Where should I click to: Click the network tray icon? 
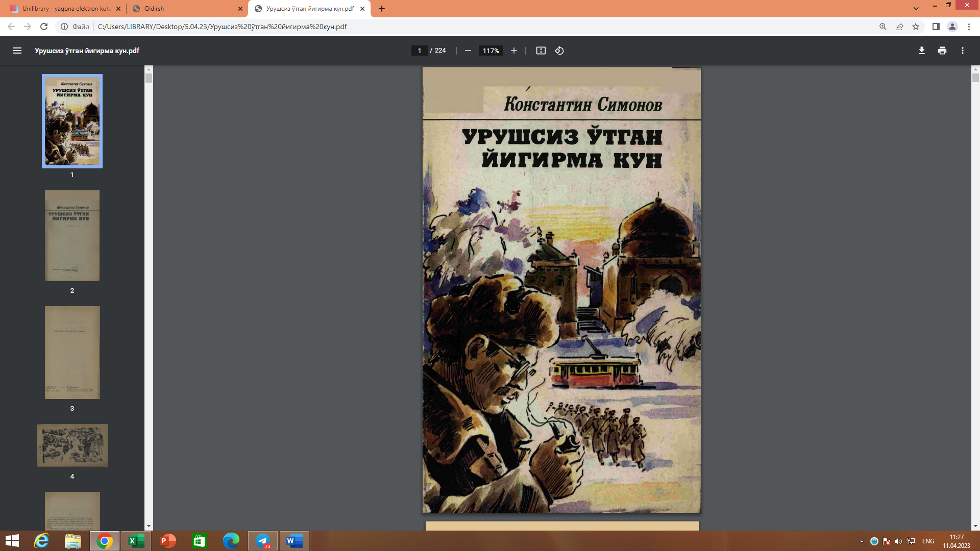[911, 541]
